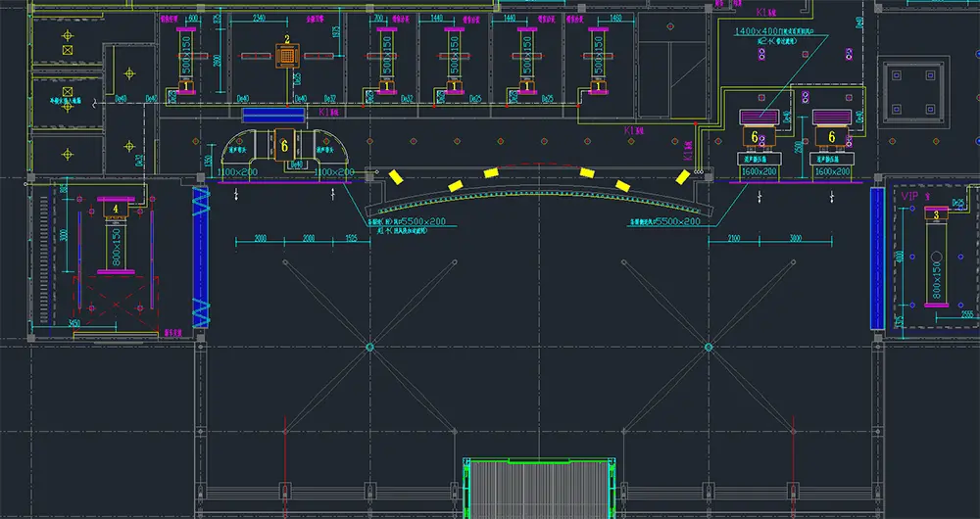Image resolution: width=980 pixels, height=519 pixels.
Task: Click unit 6 between the curved ducts
Action: 284,146
